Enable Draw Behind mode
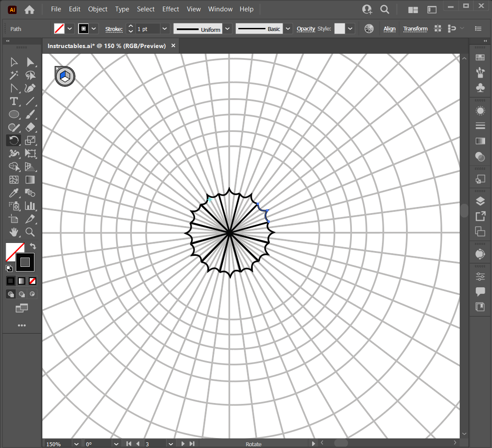 point(21,294)
